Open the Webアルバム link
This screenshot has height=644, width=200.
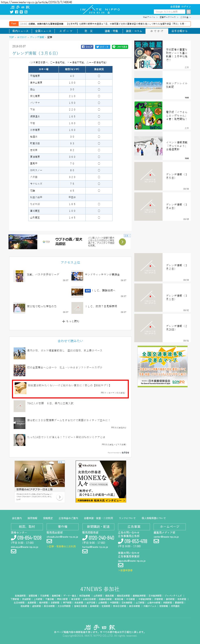(149, 17)
